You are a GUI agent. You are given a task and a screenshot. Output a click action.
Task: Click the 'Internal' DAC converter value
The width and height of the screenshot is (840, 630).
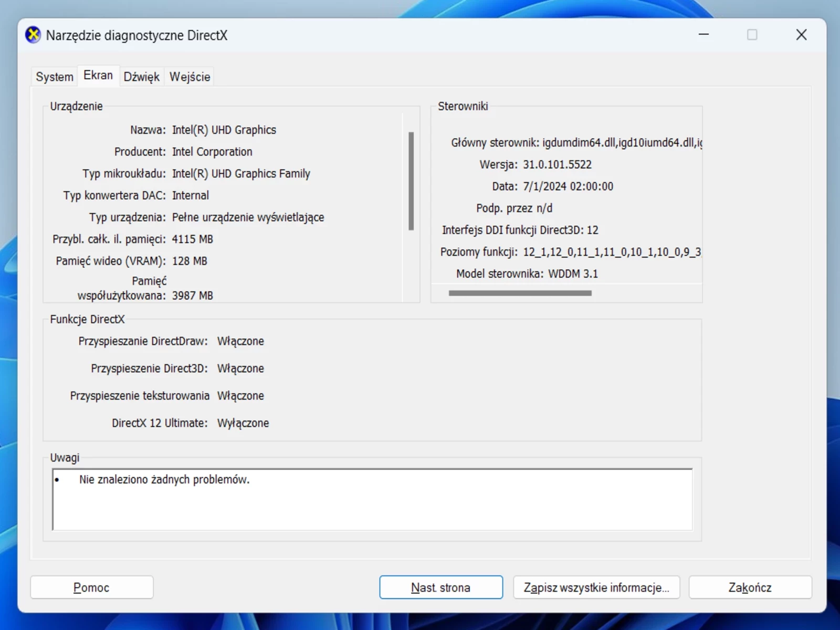coord(191,195)
